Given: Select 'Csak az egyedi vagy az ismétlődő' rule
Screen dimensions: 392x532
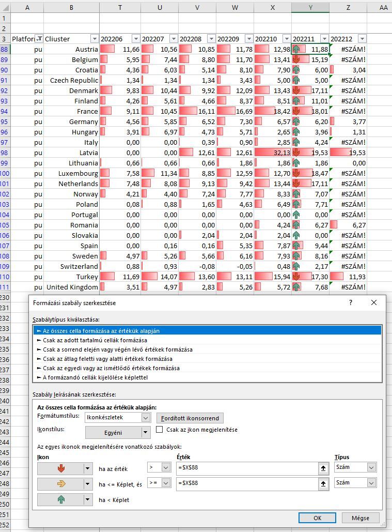Looking at the screenshot, I should (x=207, y=368).
